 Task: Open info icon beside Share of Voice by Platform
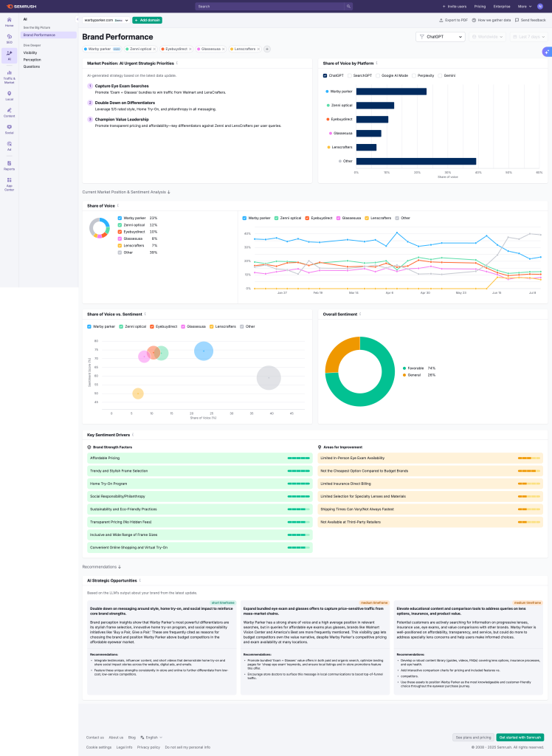click(376, 63)
